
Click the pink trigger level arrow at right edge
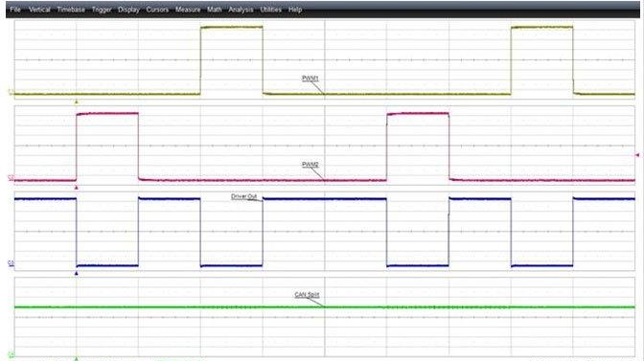637,155
